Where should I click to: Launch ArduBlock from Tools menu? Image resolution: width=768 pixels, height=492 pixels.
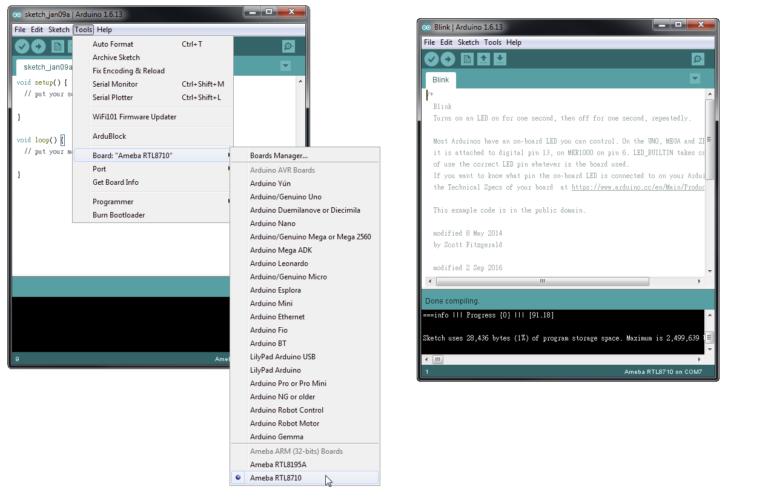[x=153, y=136]
